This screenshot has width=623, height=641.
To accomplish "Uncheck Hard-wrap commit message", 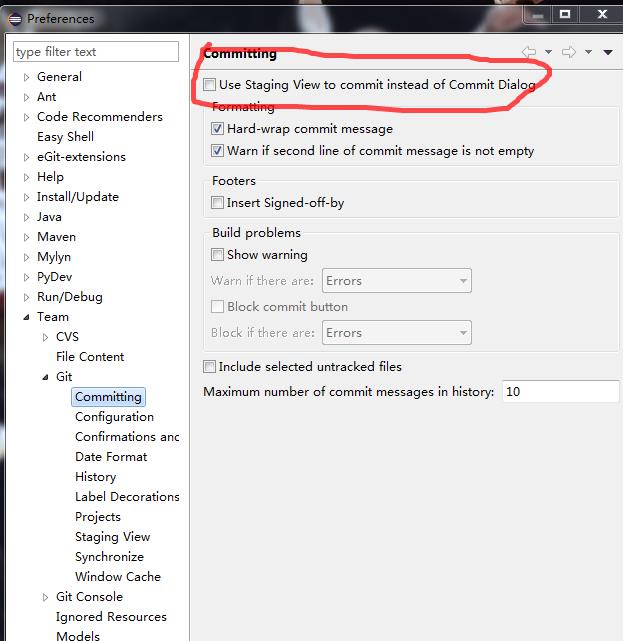I will pos(217,129).
